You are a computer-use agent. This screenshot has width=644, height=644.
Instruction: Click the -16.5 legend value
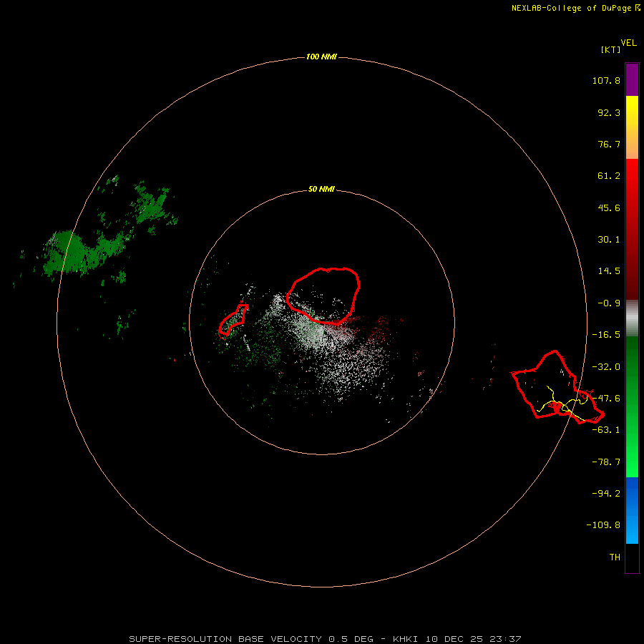tap(606, 335)
